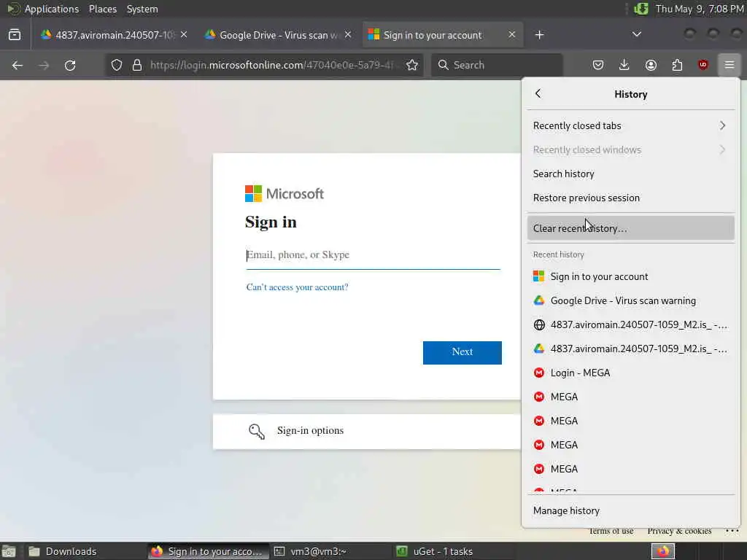Click key icon in Sign-in options

(257, 432)
